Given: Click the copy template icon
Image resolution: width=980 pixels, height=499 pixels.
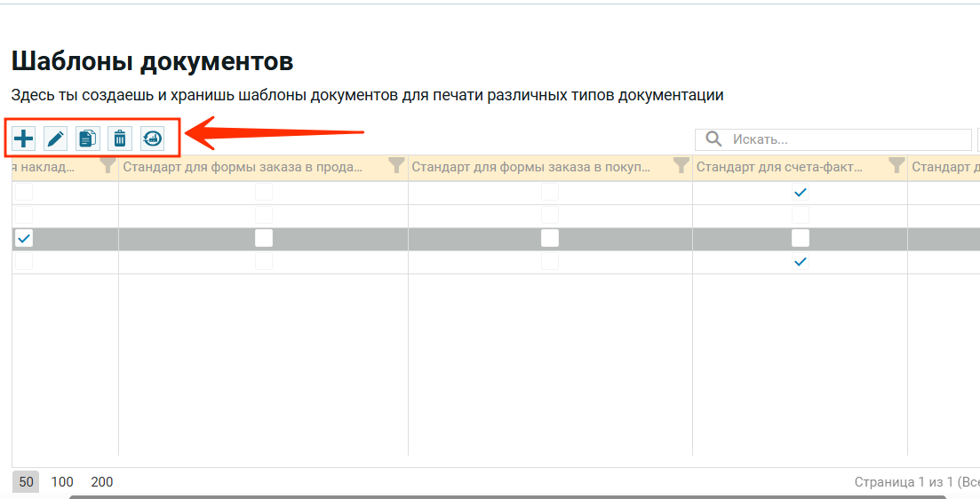Looking at the screenshot, I should coord(88,138).
